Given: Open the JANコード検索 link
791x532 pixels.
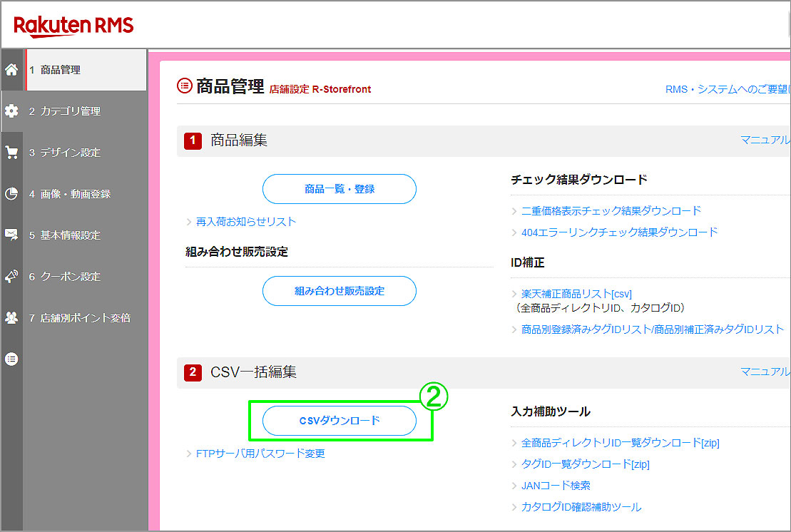Looking at the screenshot, I should tap(556, 485).
